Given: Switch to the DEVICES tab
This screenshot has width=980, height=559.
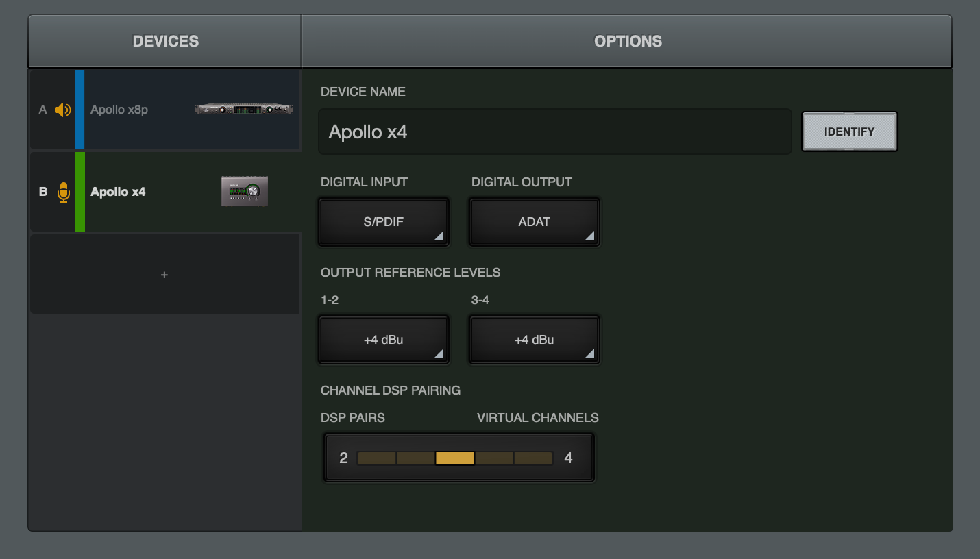Looking at the screenshot, I should tap(164, 40).
